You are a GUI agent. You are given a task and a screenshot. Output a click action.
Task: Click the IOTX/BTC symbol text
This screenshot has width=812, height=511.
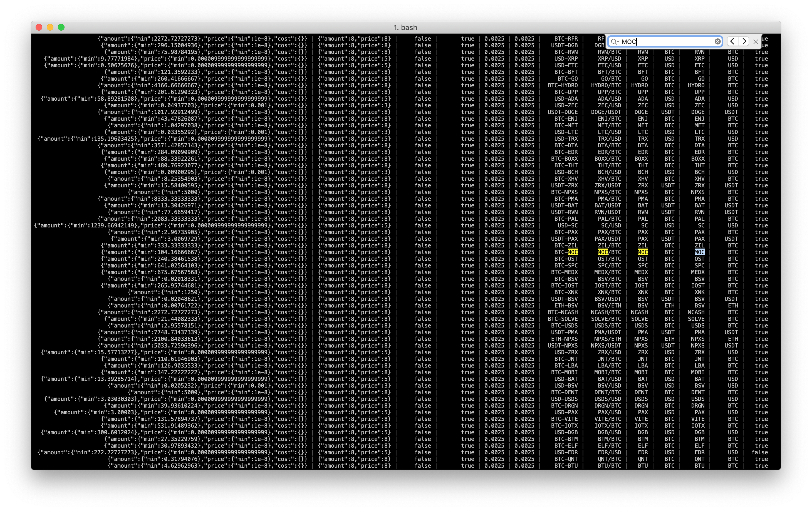[607, 426]
